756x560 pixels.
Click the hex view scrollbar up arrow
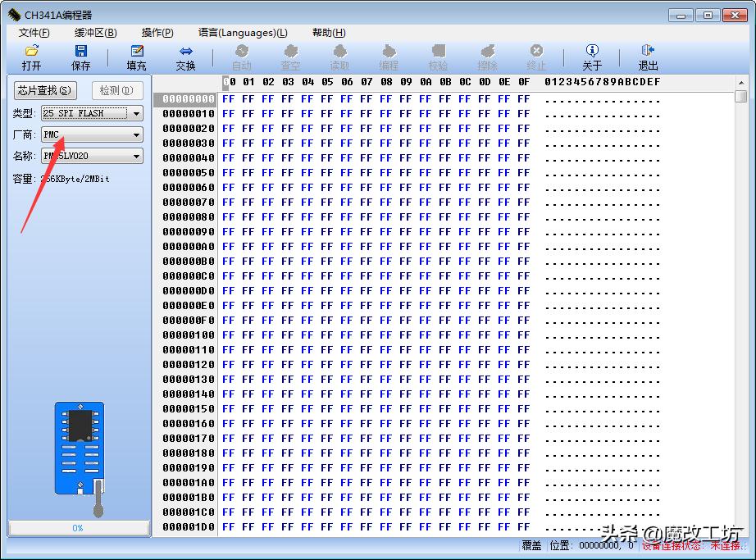coord(741,83)
